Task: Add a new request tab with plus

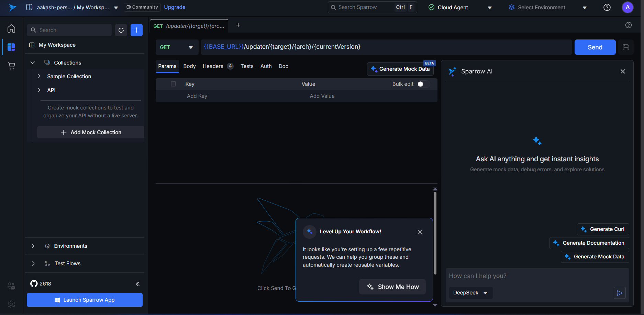Action: coord(238,25)
